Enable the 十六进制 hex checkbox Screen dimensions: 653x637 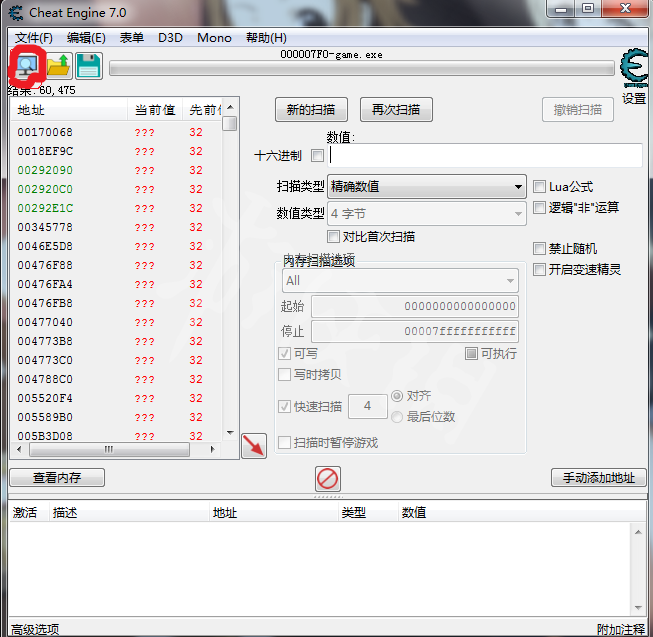pyautogui.click(x=317, y=156)
